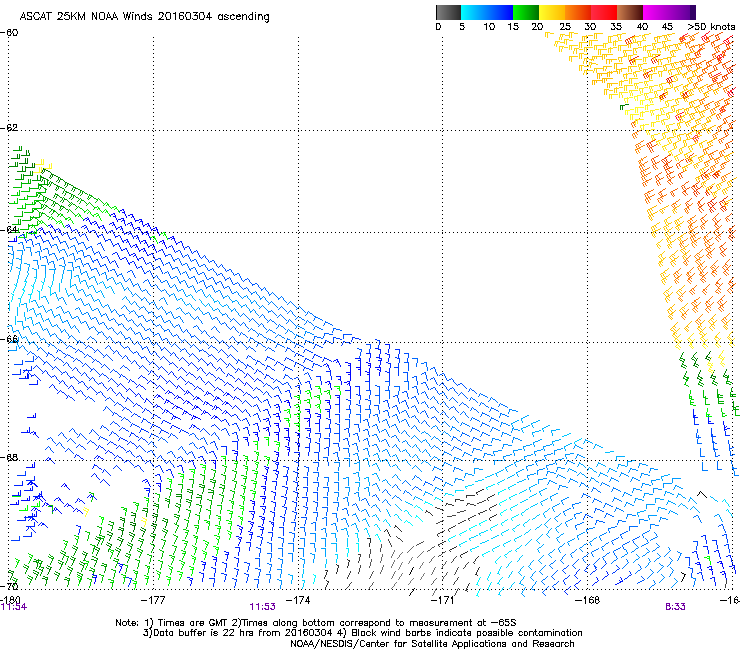Click the -64 latitude axis label

click(x=9, y=230)
